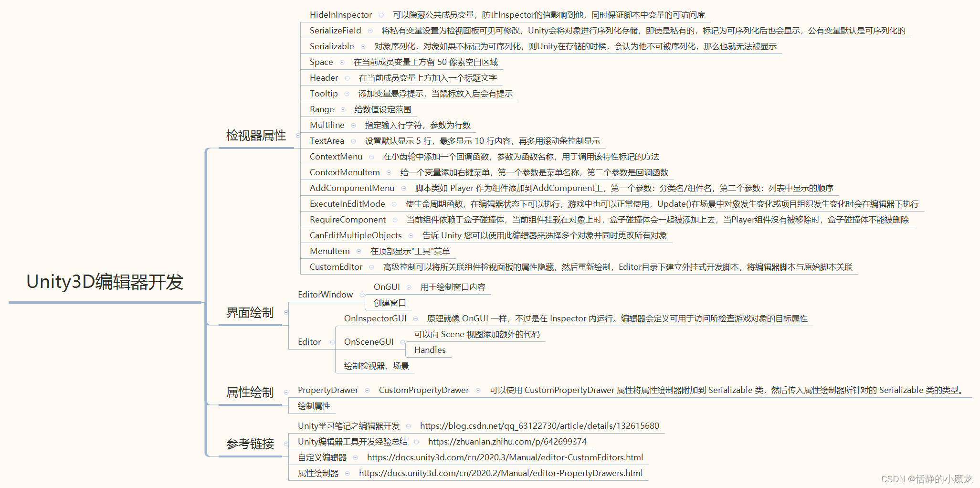This screenshot has height=488, width=980.
Task: Select the 检视器属性 topic
Action: 256,136
